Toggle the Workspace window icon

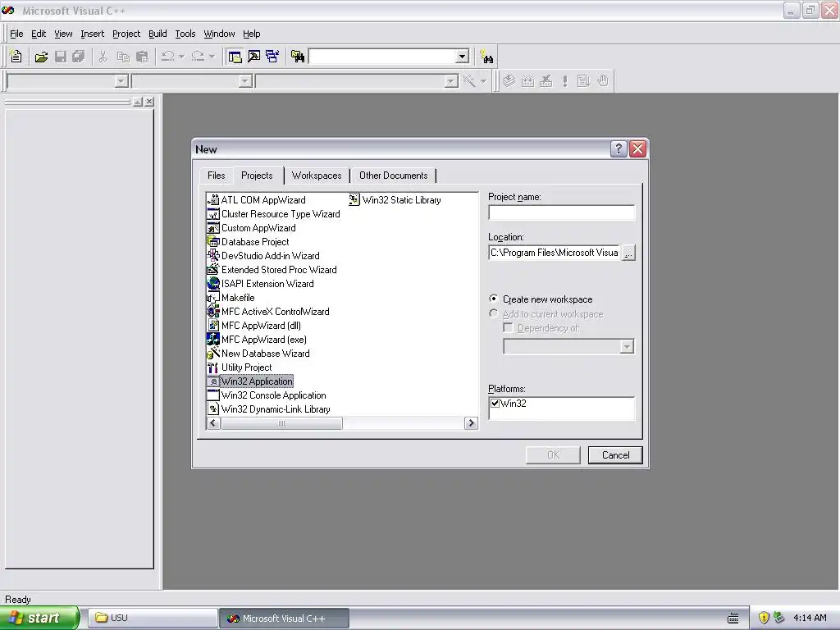tap(235, 57)
